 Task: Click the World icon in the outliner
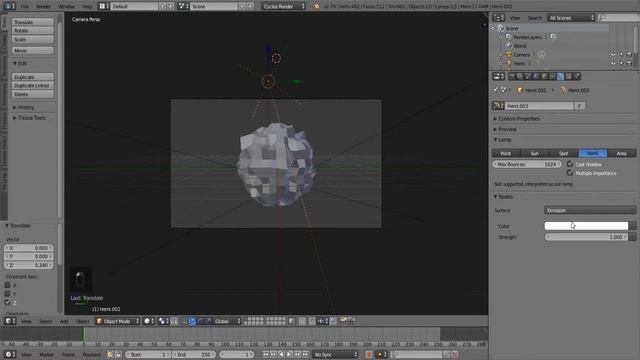(509, 46)
